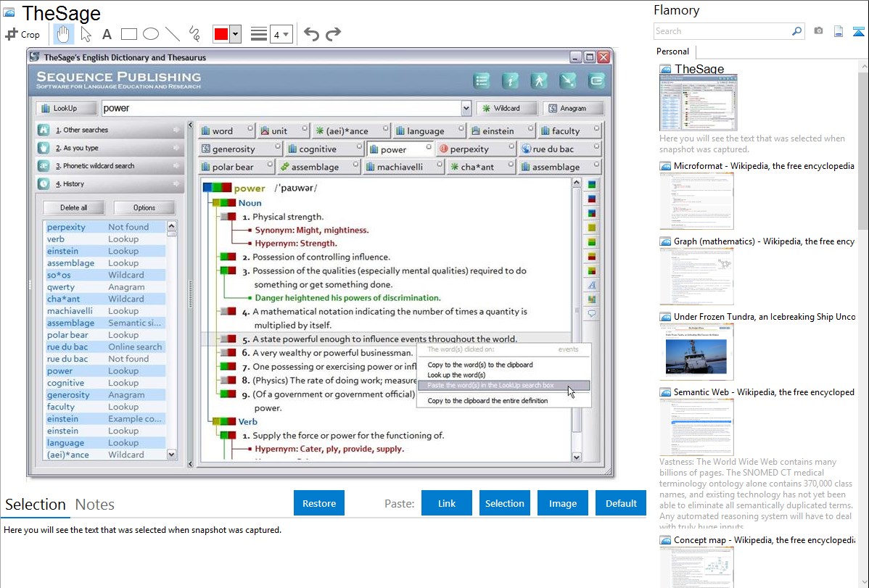
Task: Switch to the Notes tab
Action: pos(95,505)
